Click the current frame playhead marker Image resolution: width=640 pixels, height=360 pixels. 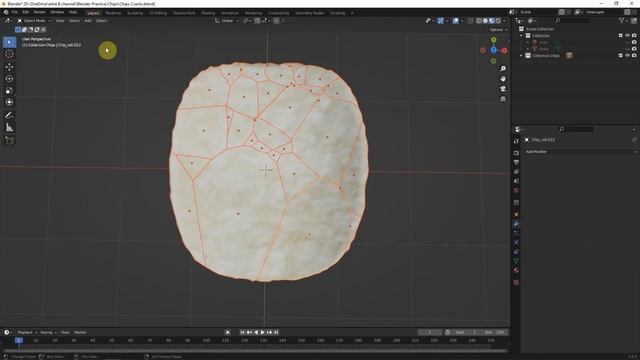pos(19,340)
